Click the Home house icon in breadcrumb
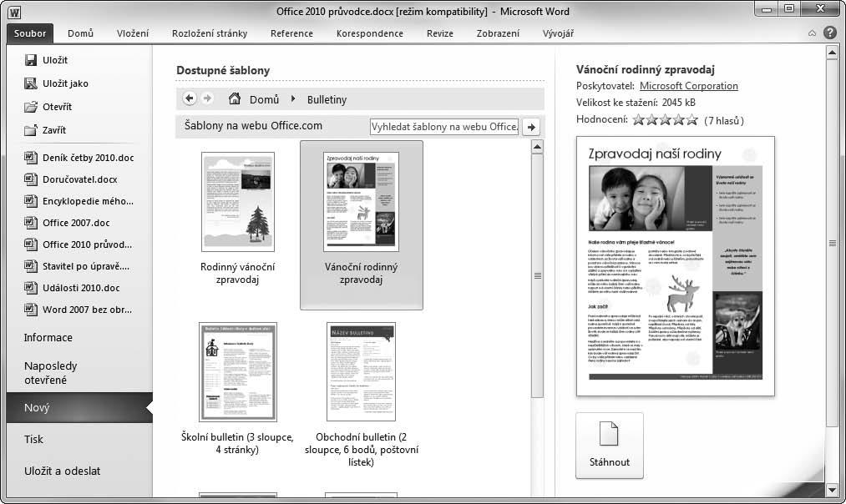The image size is (846, 504). 234,98
